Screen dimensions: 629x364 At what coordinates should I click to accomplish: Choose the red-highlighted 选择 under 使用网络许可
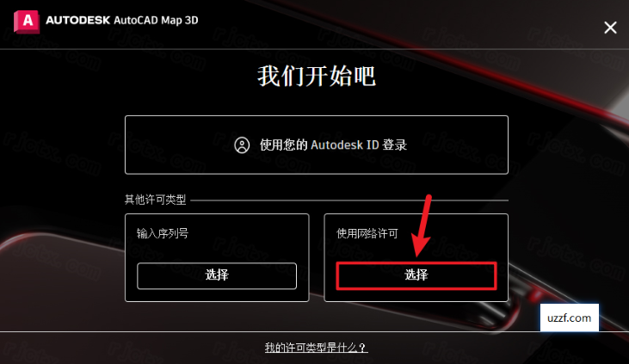pyautogui.click(x=416, y=275)
